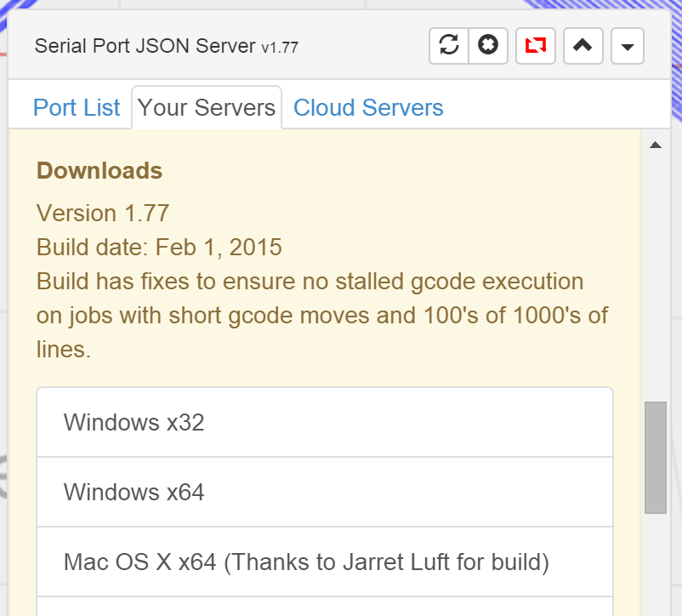Click the gray scrollbar thumb

tap(655, 458)
